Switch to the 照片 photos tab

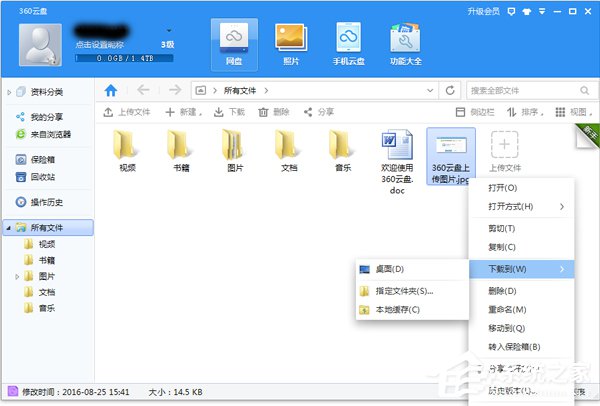(x=291, y=44)
